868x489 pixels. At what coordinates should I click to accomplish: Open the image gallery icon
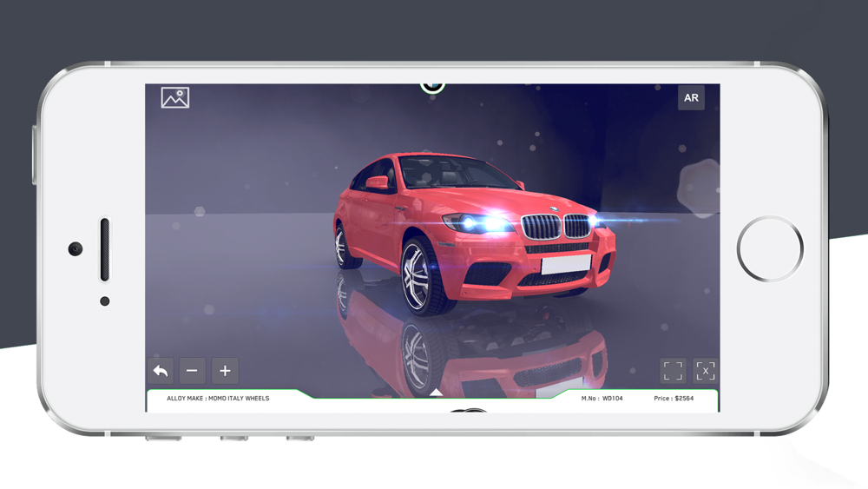pyautogui.click(x=175, y=97)
